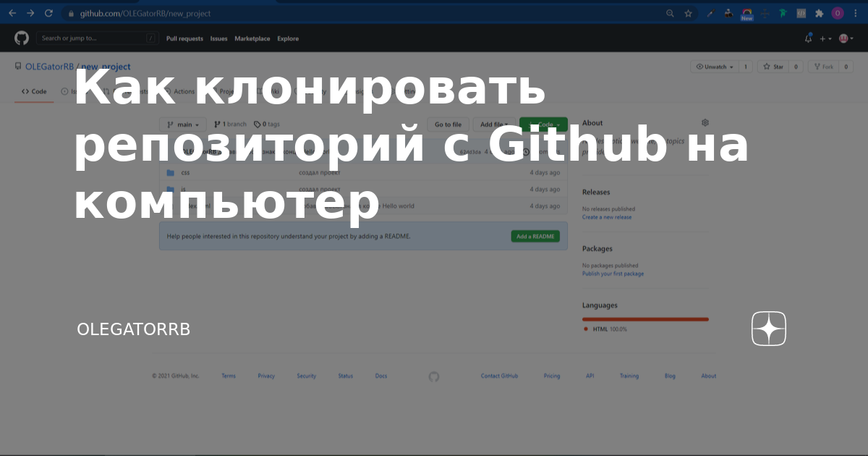
Task: Go back using the browser back arrow
Action: 12,13
